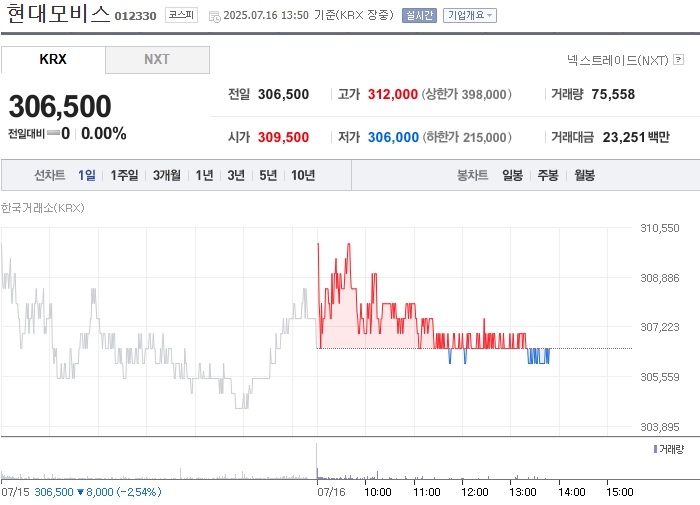The image size is (700, 505).
Task: Click the 실시간 badge button
Action: coord(419,16)
